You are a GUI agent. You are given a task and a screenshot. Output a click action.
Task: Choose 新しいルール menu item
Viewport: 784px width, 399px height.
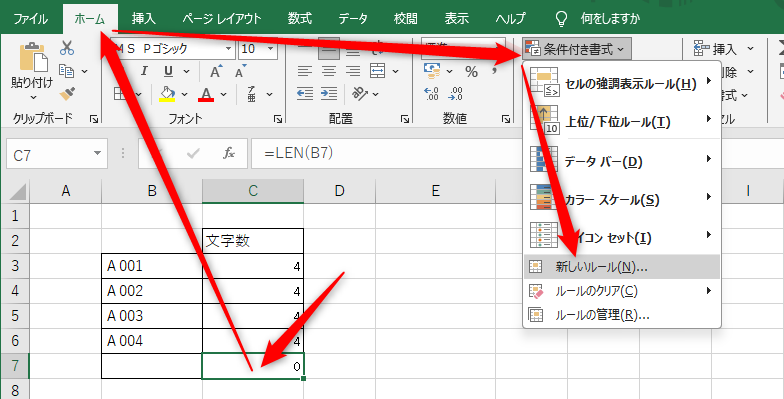pyautogui.click(x=622, y=267)
